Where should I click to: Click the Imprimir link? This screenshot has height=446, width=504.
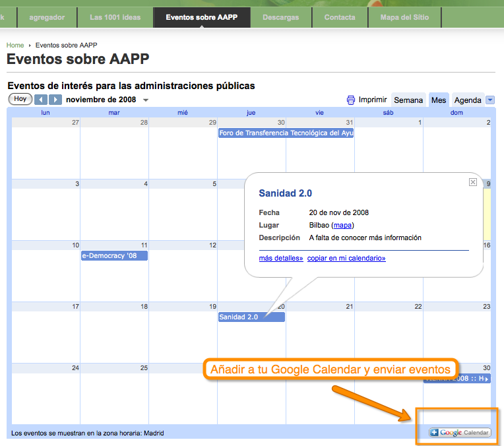(373, 100)
